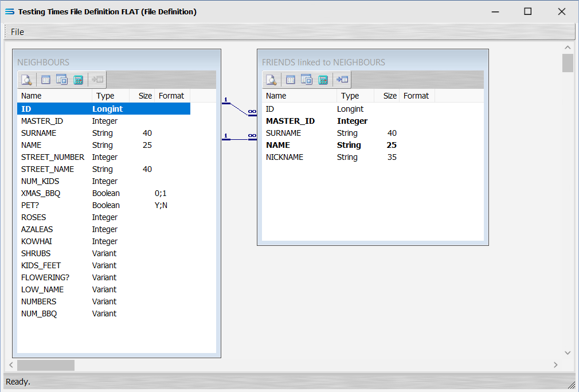Select the KOWHAI field row

[x=104, y=241]
